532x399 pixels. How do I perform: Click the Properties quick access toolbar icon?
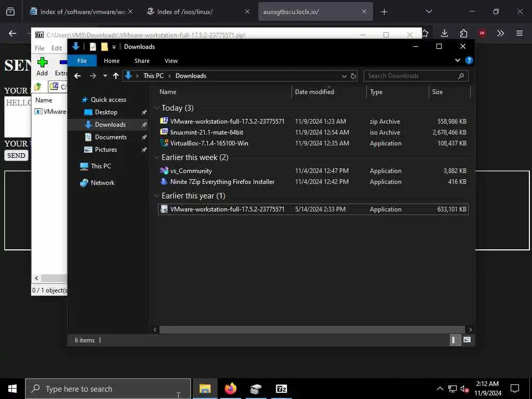(x=92, y=46)
